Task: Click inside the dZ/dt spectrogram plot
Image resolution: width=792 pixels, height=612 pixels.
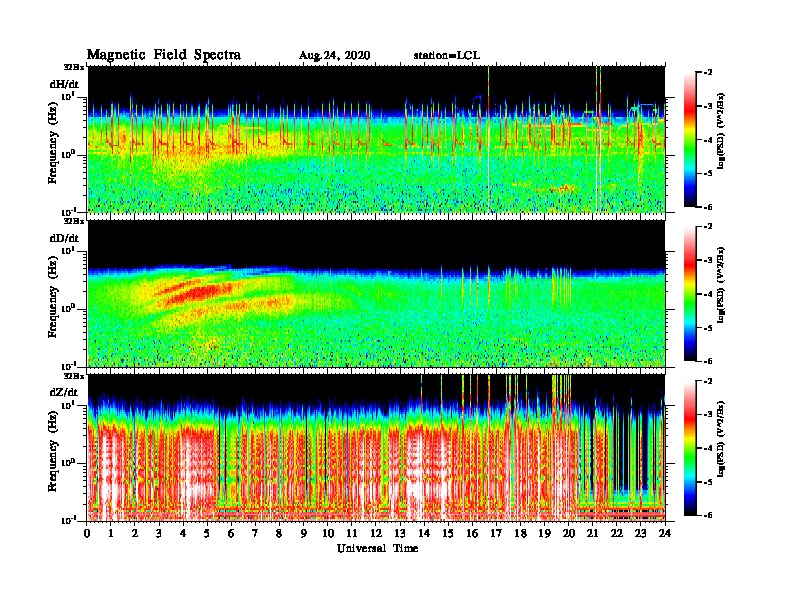Action: point(377,448)
